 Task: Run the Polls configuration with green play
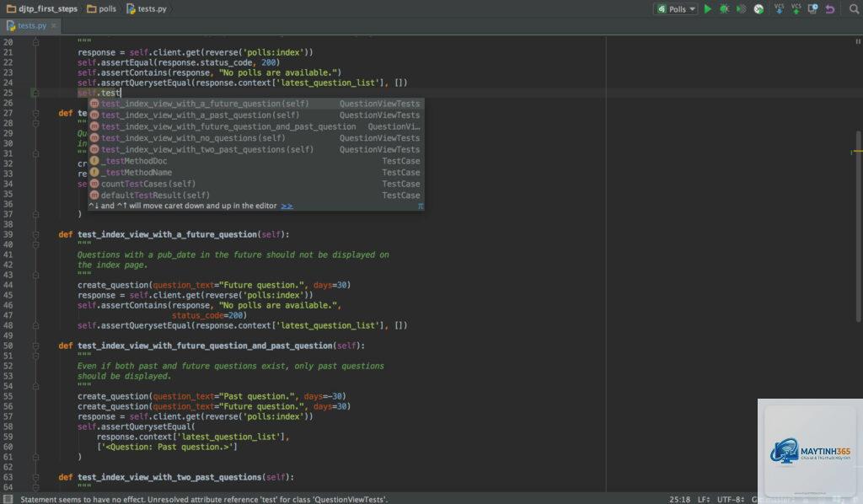pos(708,8)
